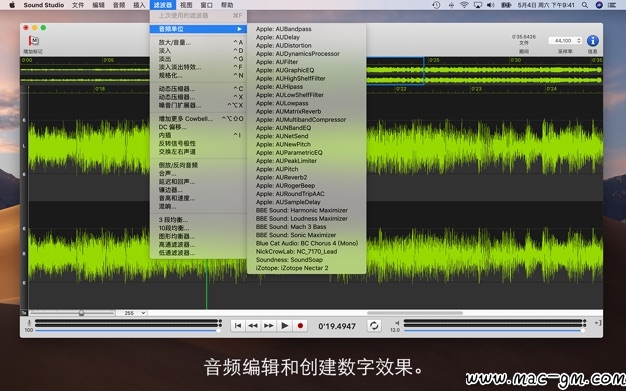Start playback with the play button
The image size is (626, 391).
[285, 326]
